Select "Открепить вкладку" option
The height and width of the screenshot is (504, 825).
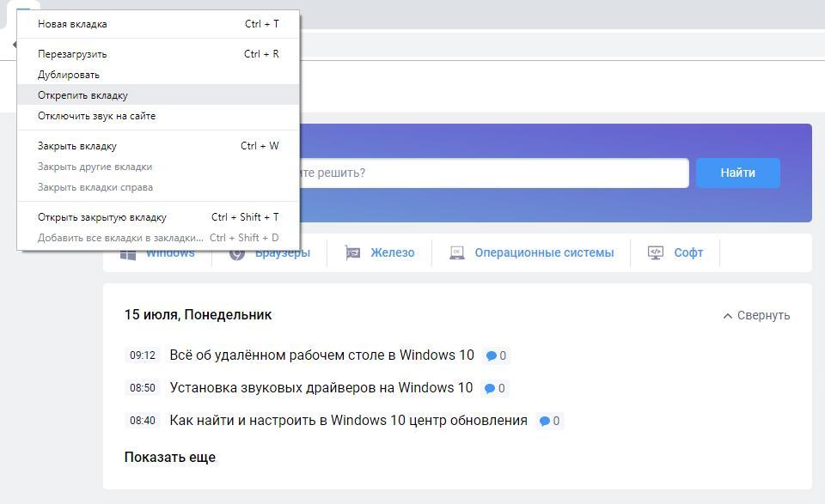click(x=158, y=95)
